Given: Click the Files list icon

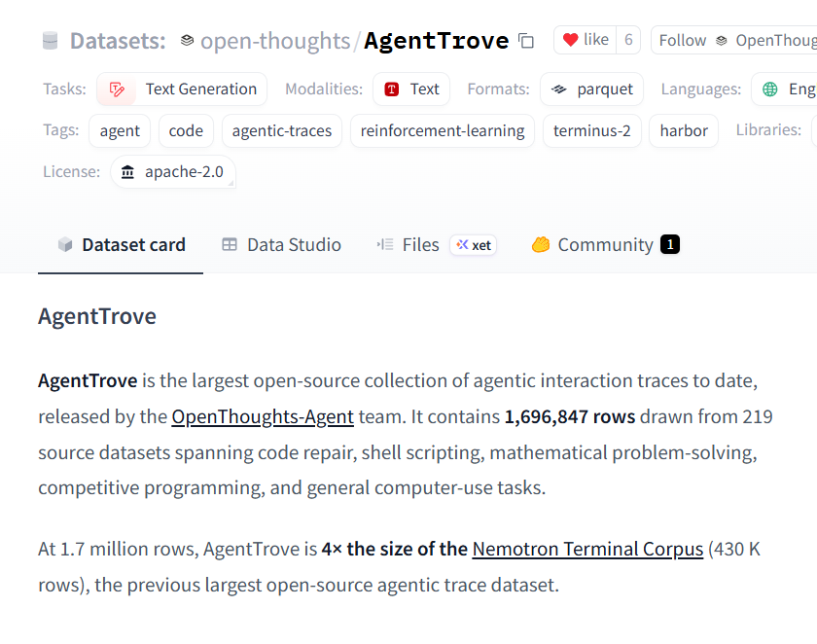Looking at the screenshot, I should click(x=385, y=244).
